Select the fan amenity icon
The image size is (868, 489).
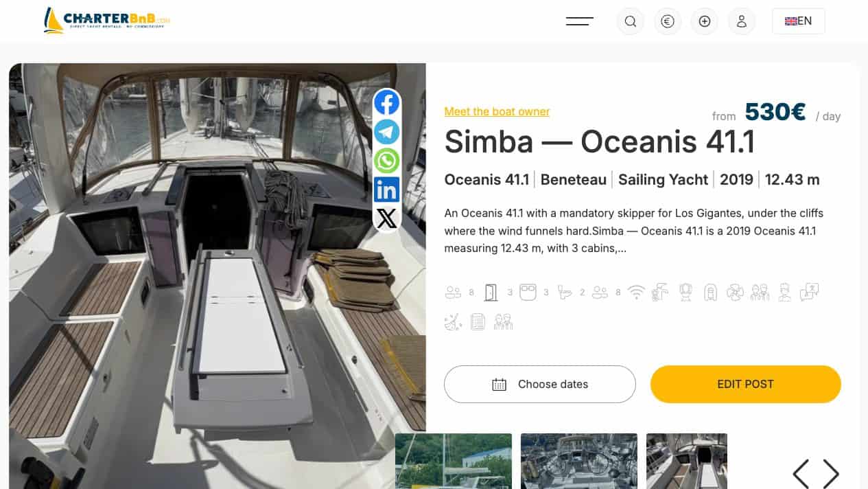[735, 293]
